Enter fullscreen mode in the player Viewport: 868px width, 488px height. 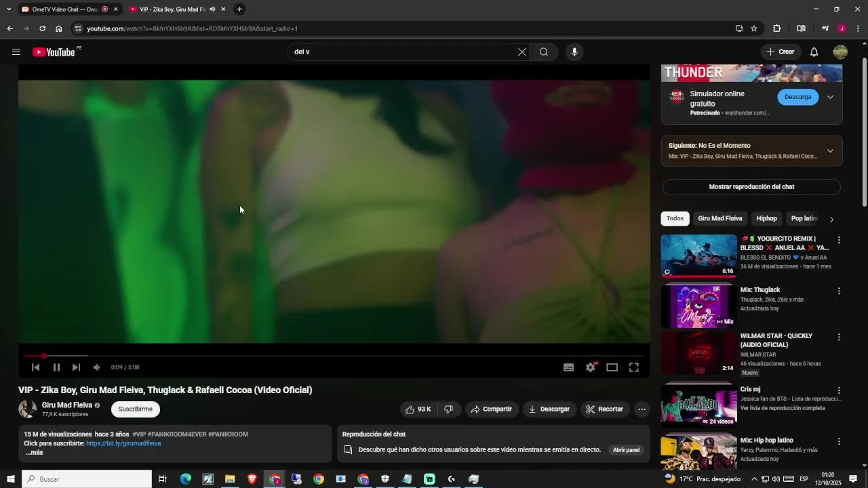coord(634,367)
